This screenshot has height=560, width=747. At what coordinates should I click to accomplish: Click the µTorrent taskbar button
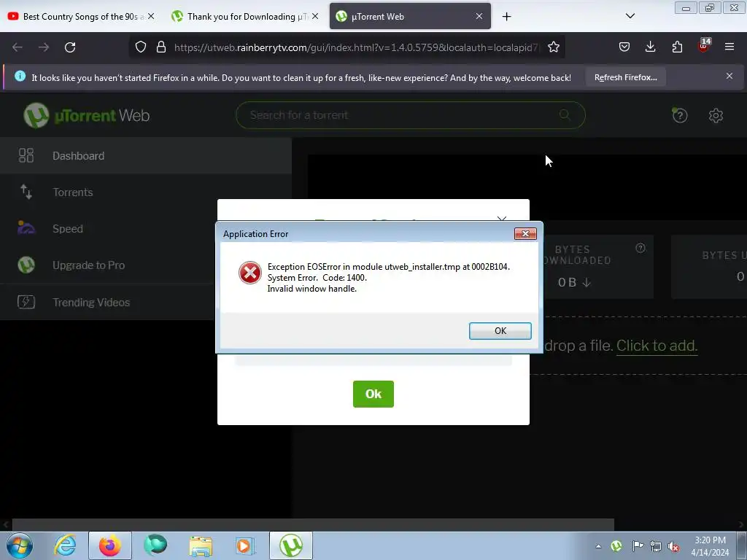point(291,545)
